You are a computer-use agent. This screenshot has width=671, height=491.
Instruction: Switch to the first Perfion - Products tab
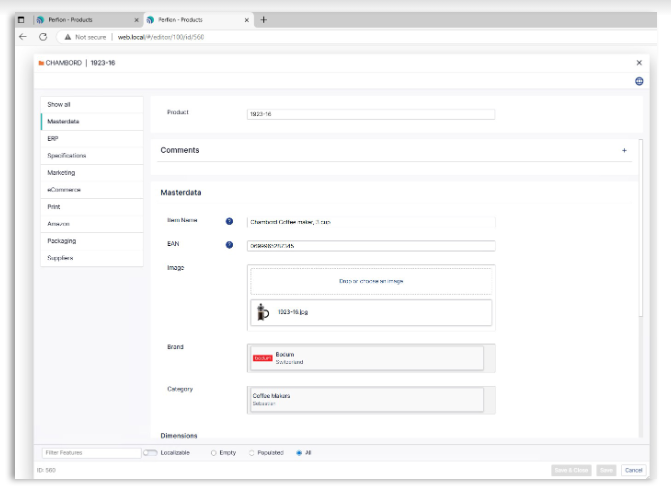(88, 20)
